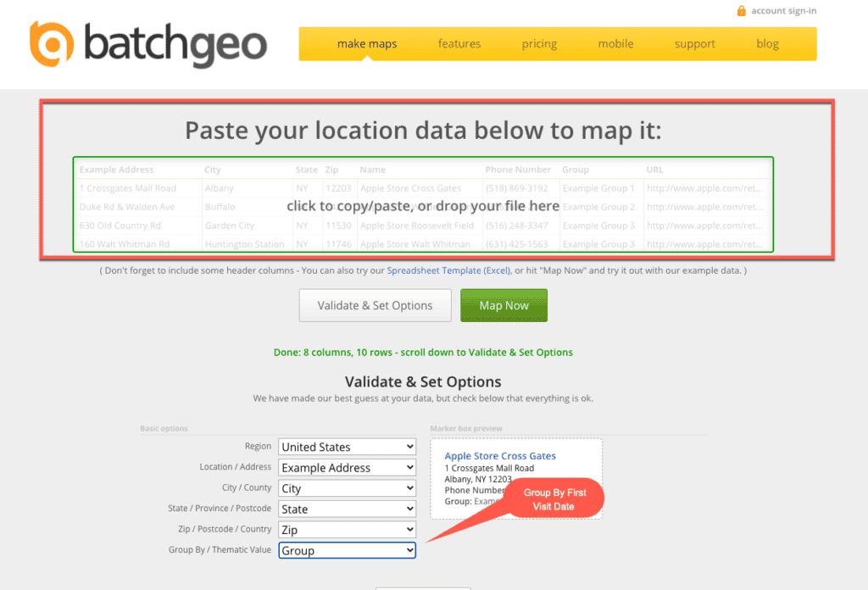Open the pricing page tab
This screenshot has height=590, width=868.
(x=539, y=43)
